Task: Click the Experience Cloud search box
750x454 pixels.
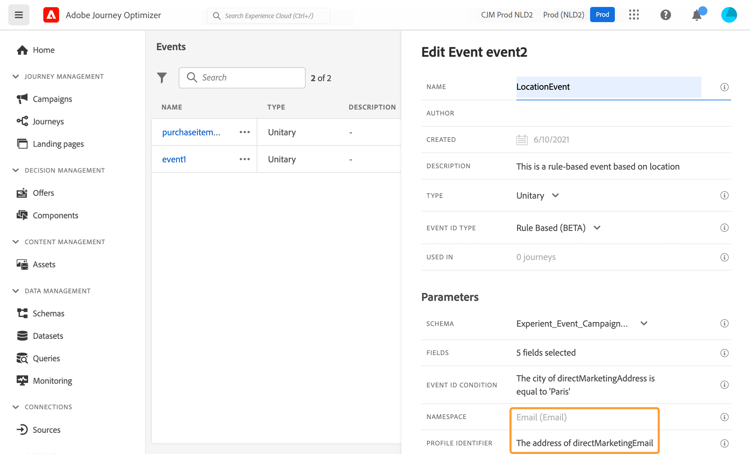Action: click(x=270, y=16)
